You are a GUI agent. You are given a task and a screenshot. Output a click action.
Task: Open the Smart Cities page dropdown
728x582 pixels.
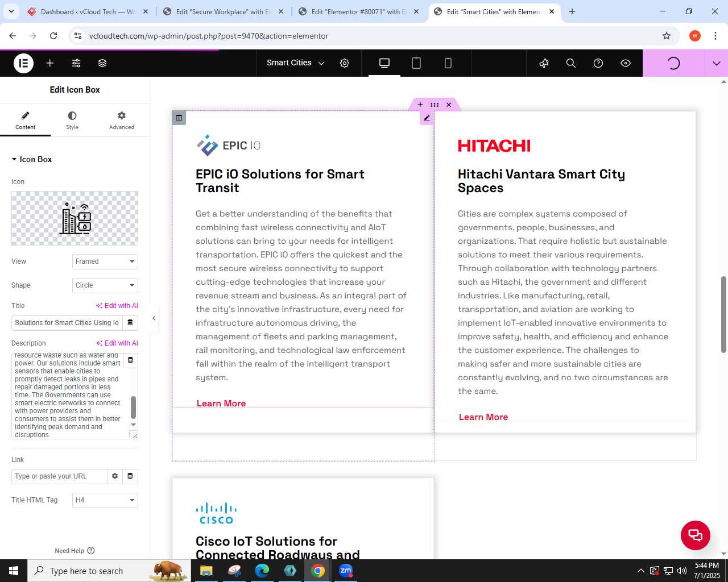[x=296, y=63]
